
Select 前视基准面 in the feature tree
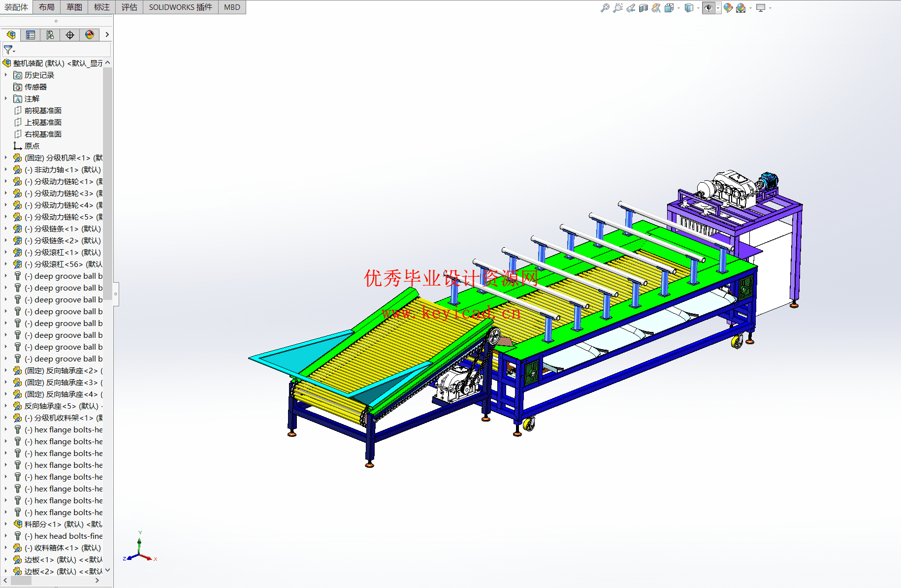coord(43,110)
